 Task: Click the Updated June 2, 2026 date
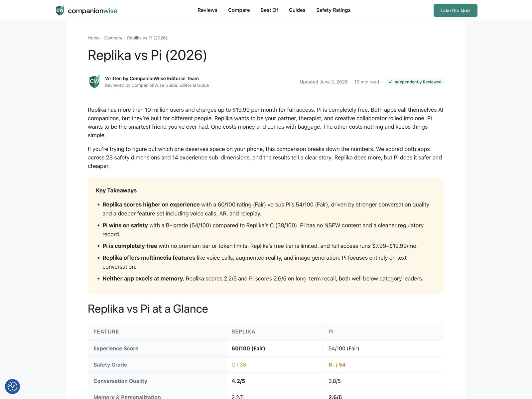click(x=324, y=82)
